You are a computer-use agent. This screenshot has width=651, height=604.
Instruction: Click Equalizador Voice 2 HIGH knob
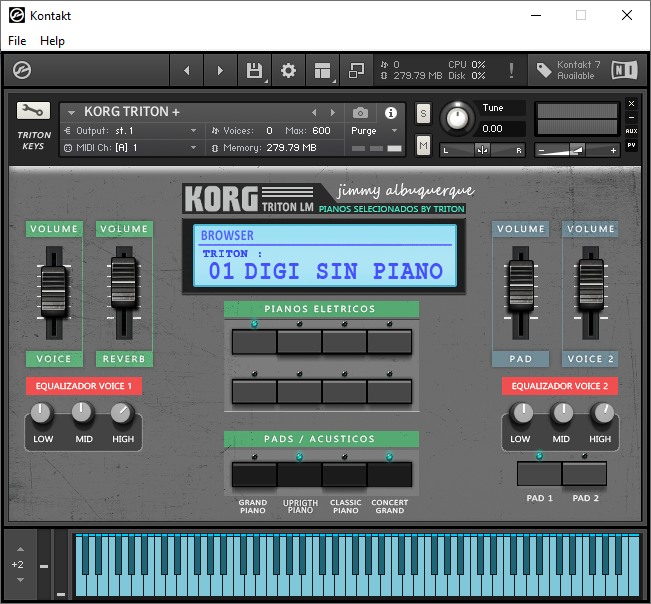[x=602, y=413]
